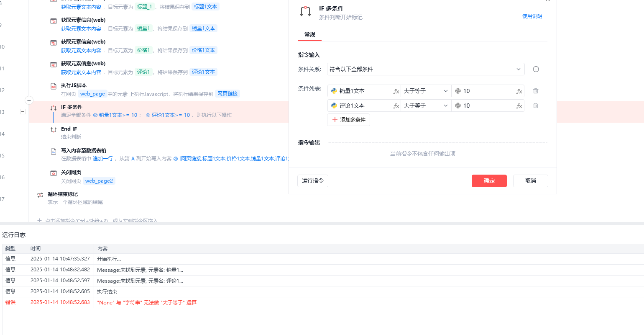
Task: Click the 销量1文本 condition input field in the dialog
Action: [x=364, y=91]
